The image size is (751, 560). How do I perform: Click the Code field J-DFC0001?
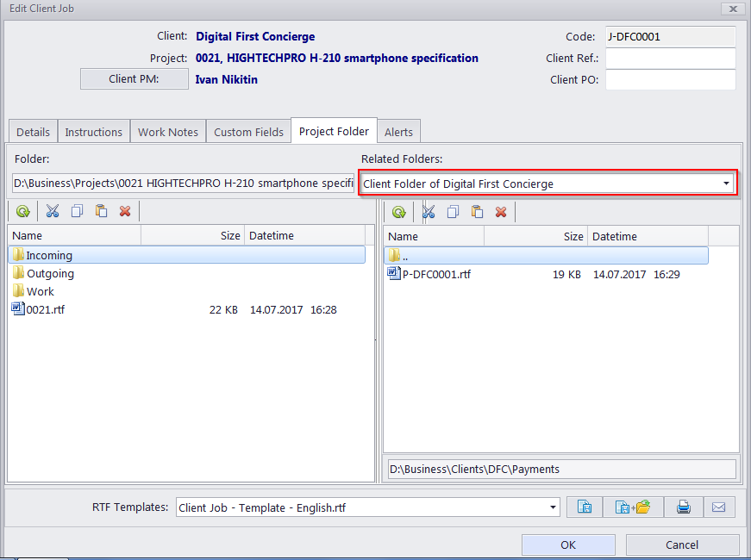[x=671, y=36]
